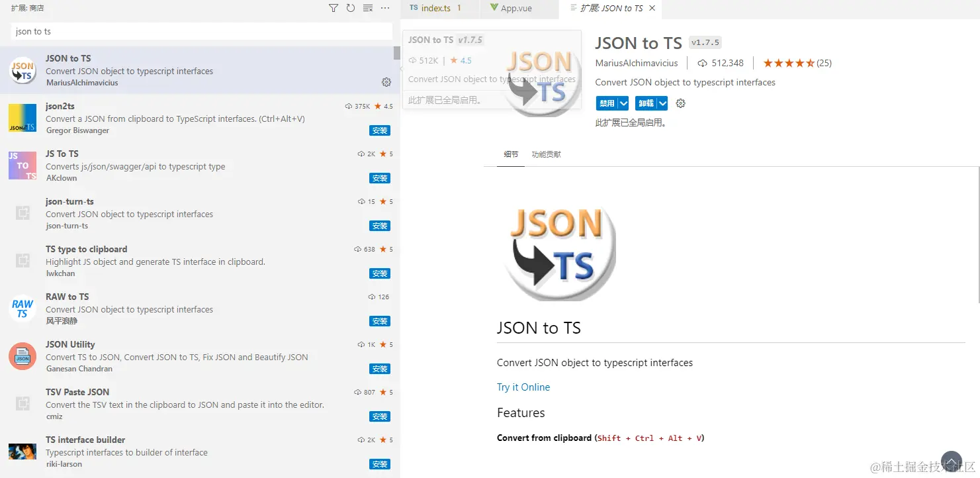The height and width of the screenshot is (478, 980).
Task: Click the 禁用 (disable) button
Action: tap(606, 103)
